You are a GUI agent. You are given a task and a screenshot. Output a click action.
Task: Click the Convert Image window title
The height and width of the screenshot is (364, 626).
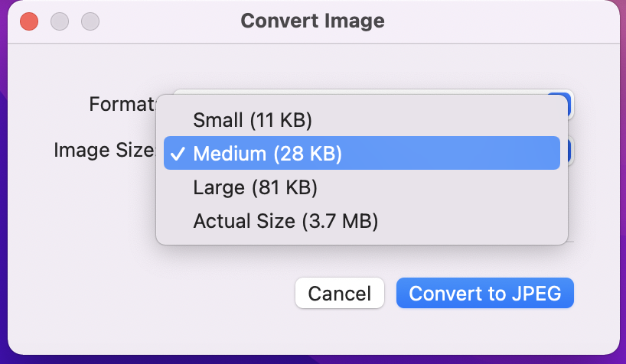tap(312, 21)
